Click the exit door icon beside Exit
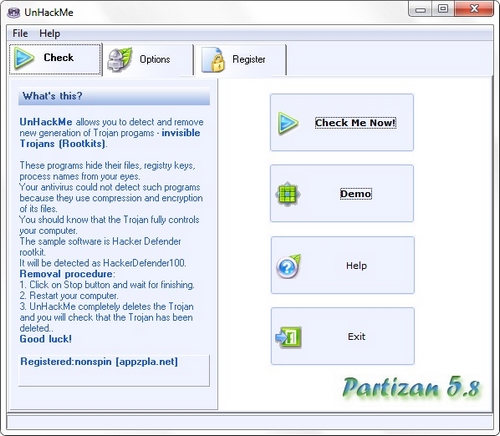Viewport: 500px width, 436px height. point(288,337)
